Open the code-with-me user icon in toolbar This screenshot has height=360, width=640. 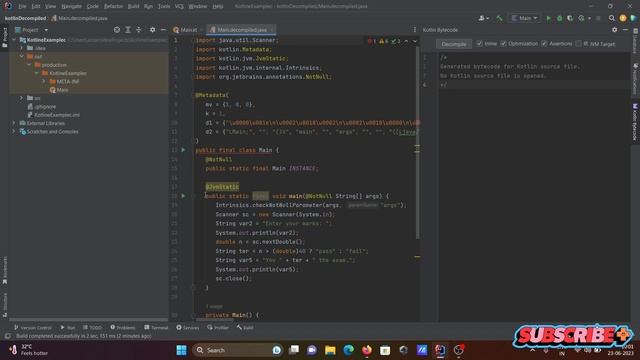(x=483, y=18)
